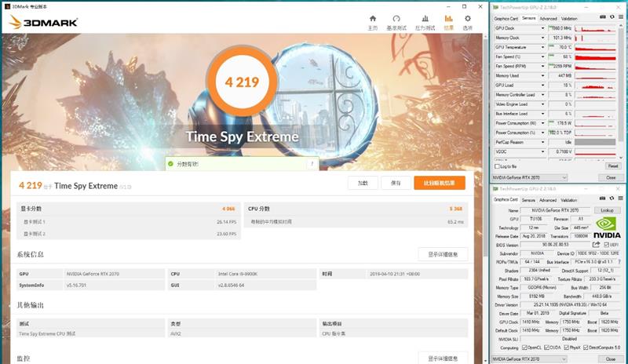This screenshot has width=628, height=364.
Task: Click the BIOS export share icon in GPU-Z
Action: coord(597,245)
